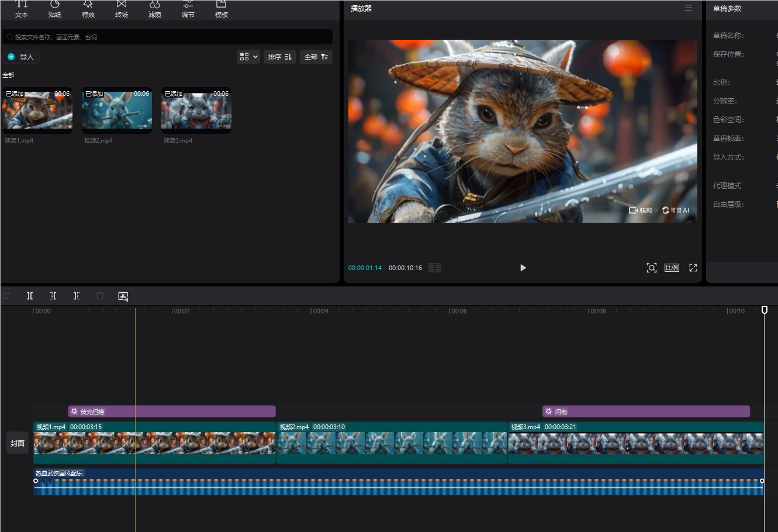
Task: Select the split clip tool
Action: 30,296
